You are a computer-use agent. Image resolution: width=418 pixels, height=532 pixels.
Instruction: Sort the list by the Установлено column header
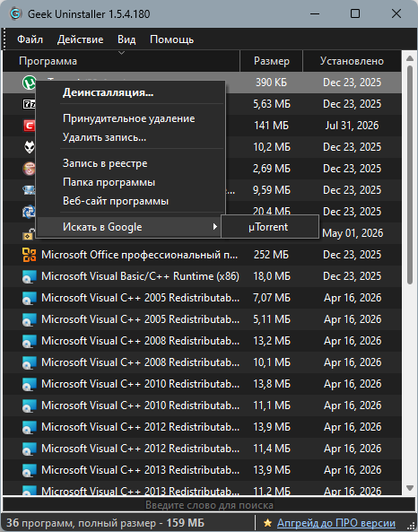352,61
